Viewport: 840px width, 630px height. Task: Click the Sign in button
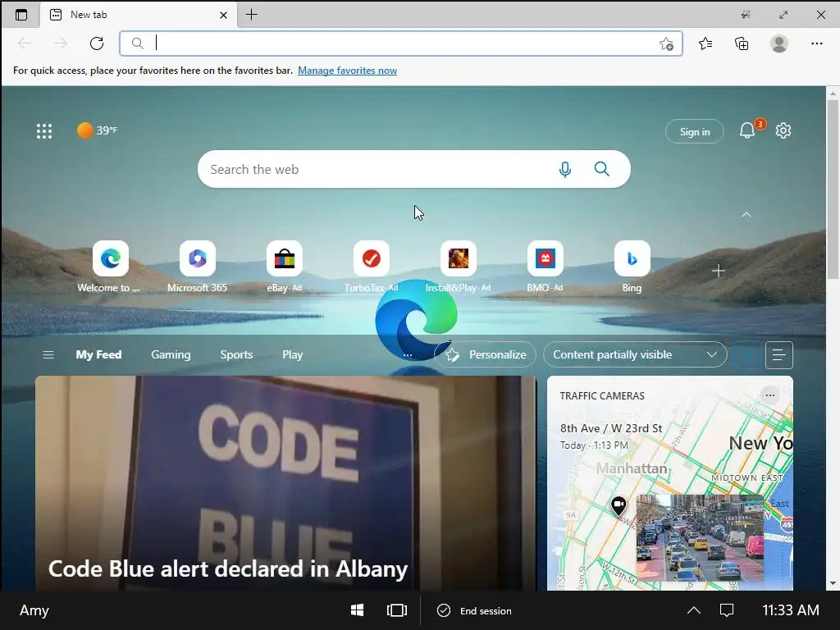[694, 132]
